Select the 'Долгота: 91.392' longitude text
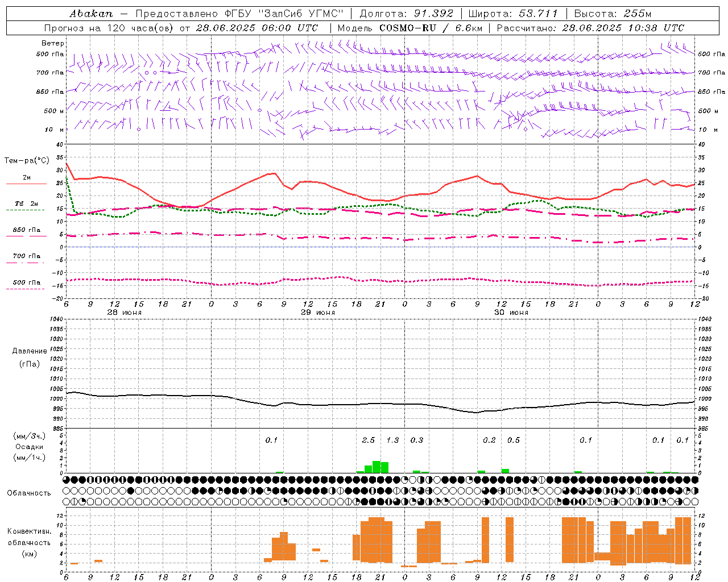This screenshot has height=582, width=728. point(407,14)
